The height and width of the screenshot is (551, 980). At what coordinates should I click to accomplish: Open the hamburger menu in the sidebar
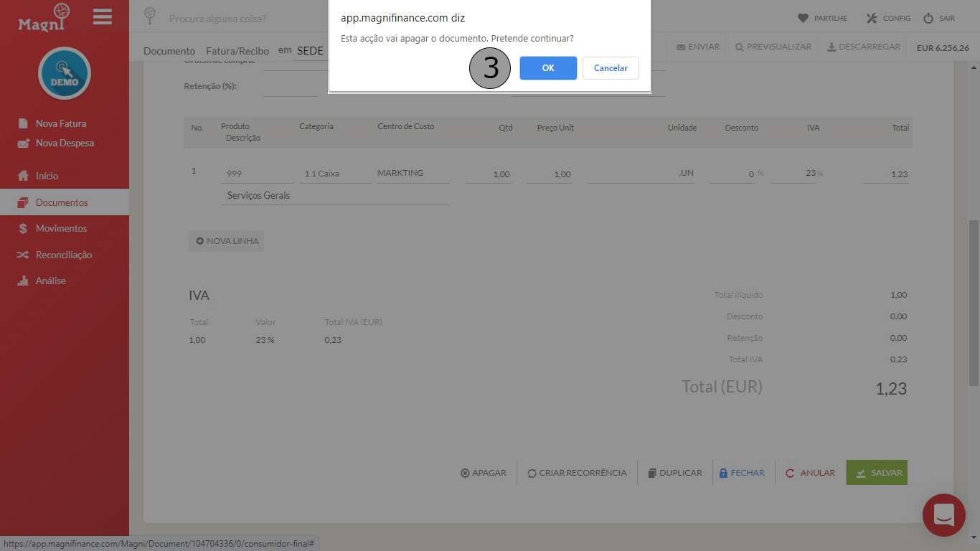pos(103,17)
